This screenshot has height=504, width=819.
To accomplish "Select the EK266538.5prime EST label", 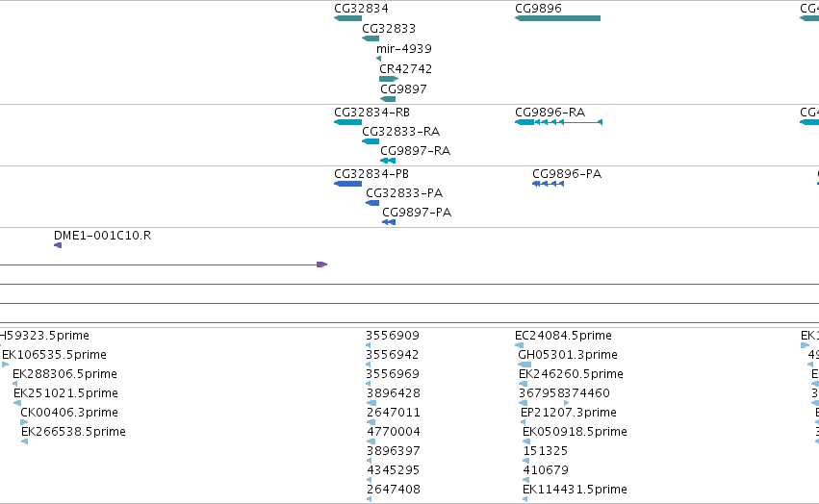I will click(x=74, y=432).
